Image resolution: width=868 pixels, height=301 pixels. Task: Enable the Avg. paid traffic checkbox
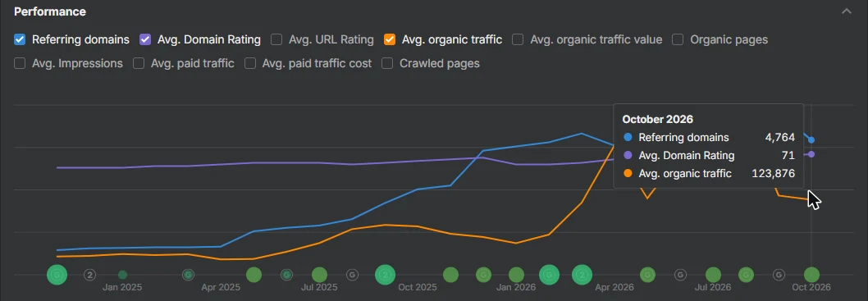pyautogui.click(x=139, y=63)
